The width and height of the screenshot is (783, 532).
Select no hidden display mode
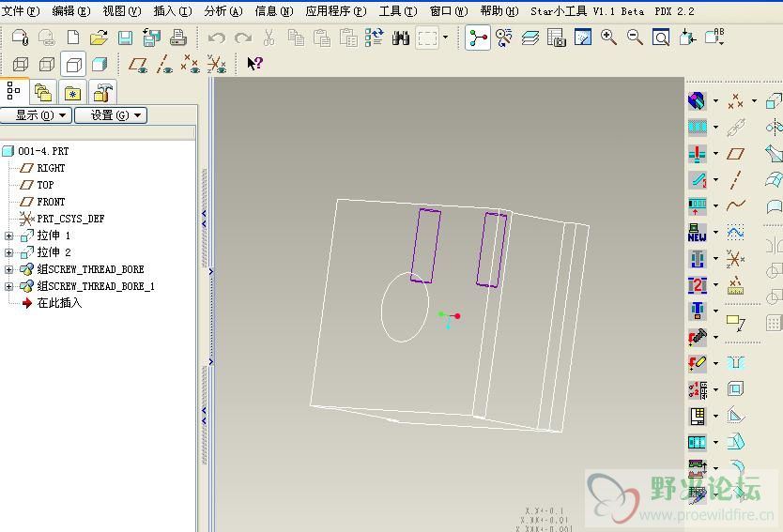[x=73, y=65]
